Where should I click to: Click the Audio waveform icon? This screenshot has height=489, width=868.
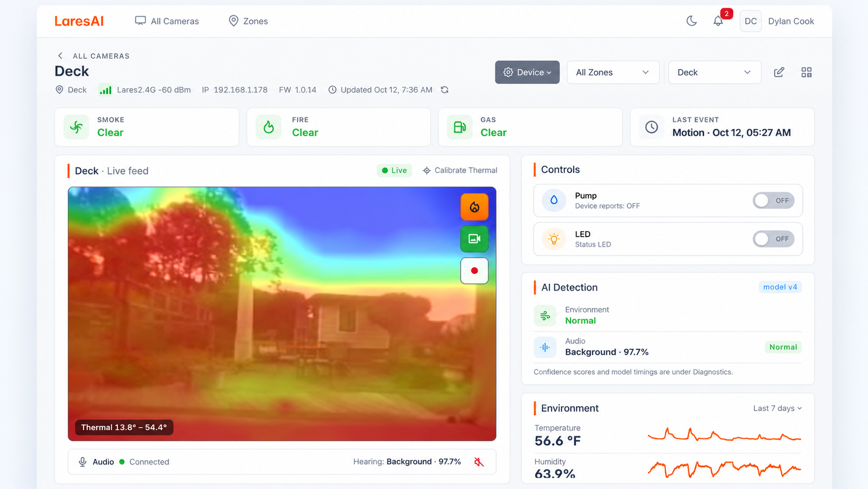(x=545, y=347)
